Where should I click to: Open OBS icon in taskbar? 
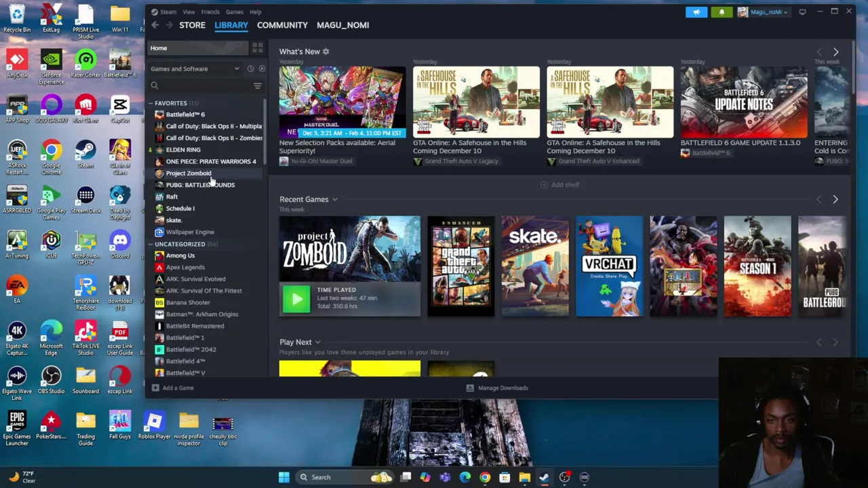564,477
